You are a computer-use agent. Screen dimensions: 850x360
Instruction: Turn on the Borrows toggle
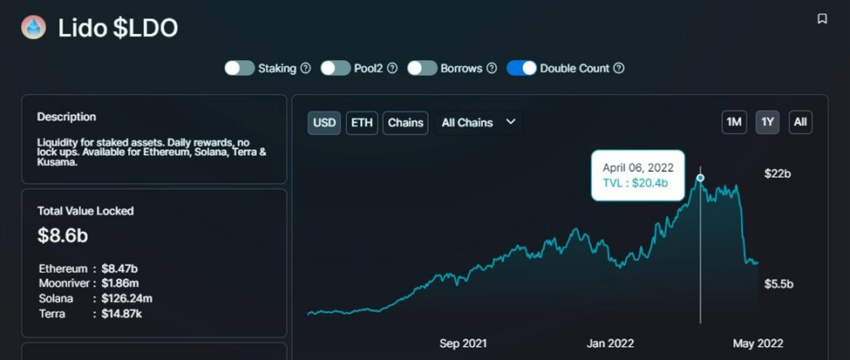pos(422,68)
